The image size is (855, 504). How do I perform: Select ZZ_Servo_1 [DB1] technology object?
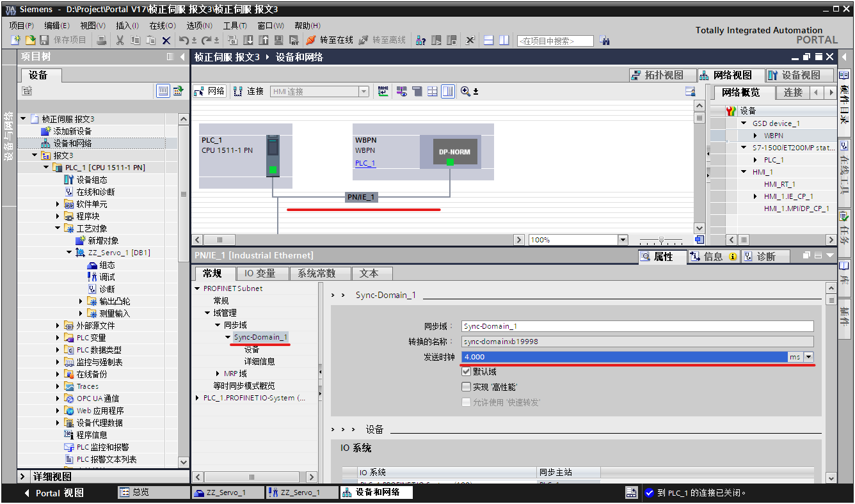point(119,253)
